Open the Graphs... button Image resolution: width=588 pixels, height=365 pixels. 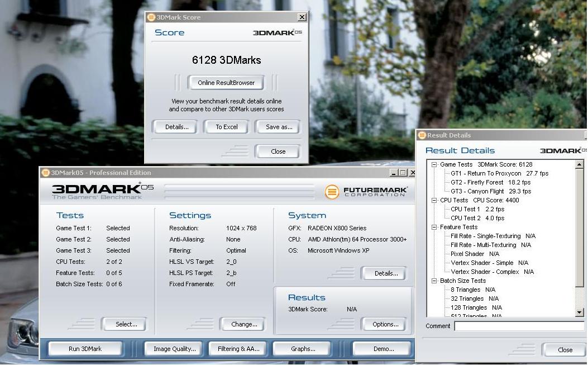303,349
